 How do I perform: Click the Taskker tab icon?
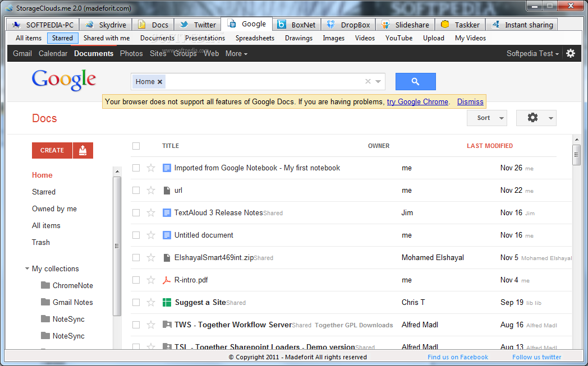point(445,25)
